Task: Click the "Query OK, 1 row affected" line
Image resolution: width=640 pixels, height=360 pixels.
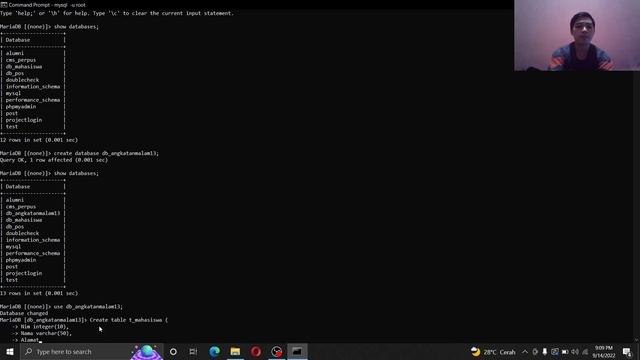Action: coord(54,160)
